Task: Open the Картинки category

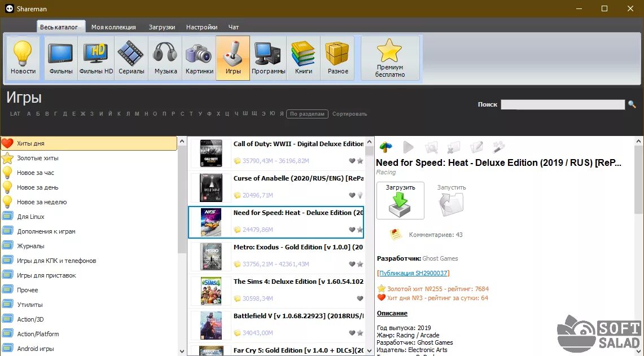Action: tap(199, 58)
